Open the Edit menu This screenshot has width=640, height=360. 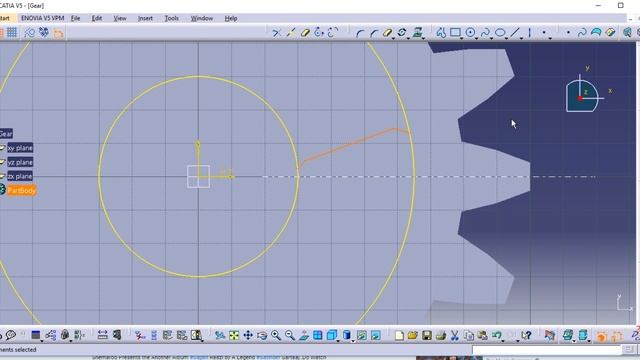[97, 18]
